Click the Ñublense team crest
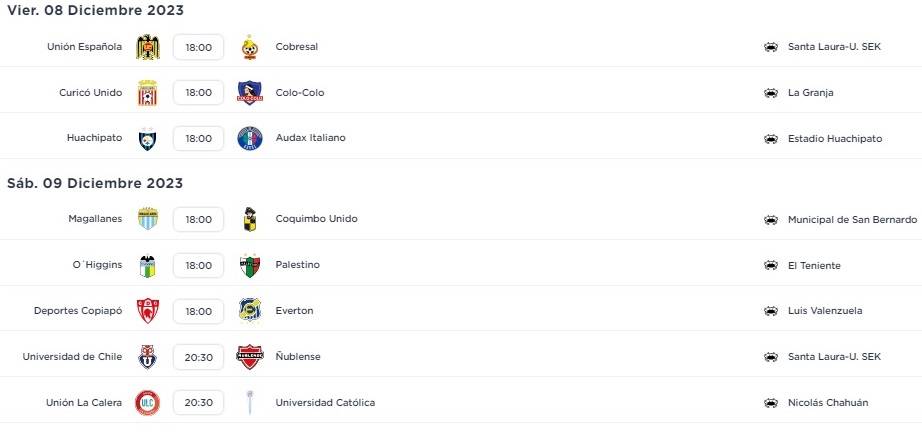Viewport: 922px width, 436px height. [249, 357]
